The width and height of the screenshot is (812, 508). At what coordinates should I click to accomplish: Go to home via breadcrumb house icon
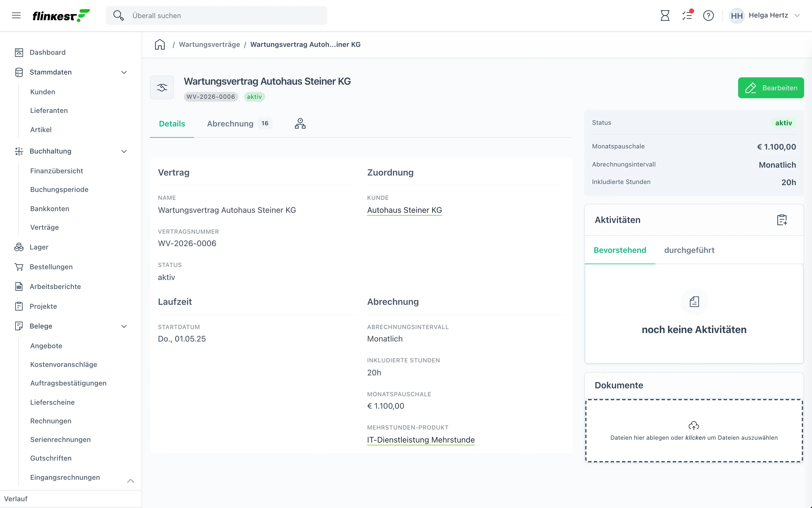pyautogui.click(x=160, y=44)
